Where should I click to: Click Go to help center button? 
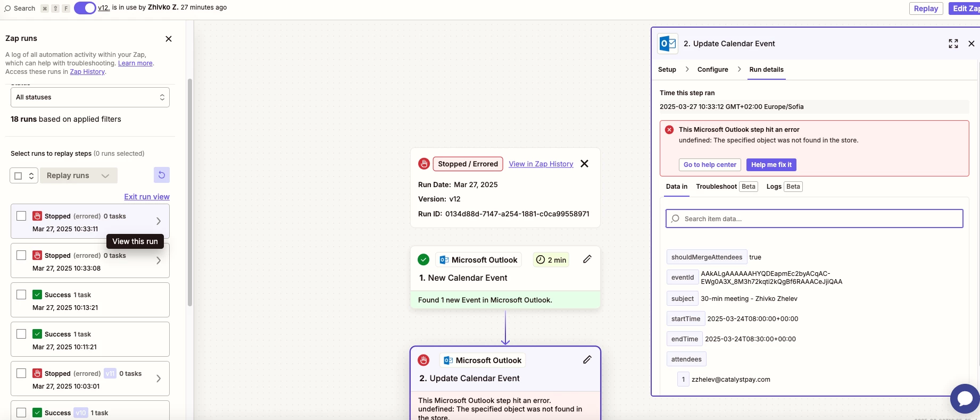[x=710, y=165]
